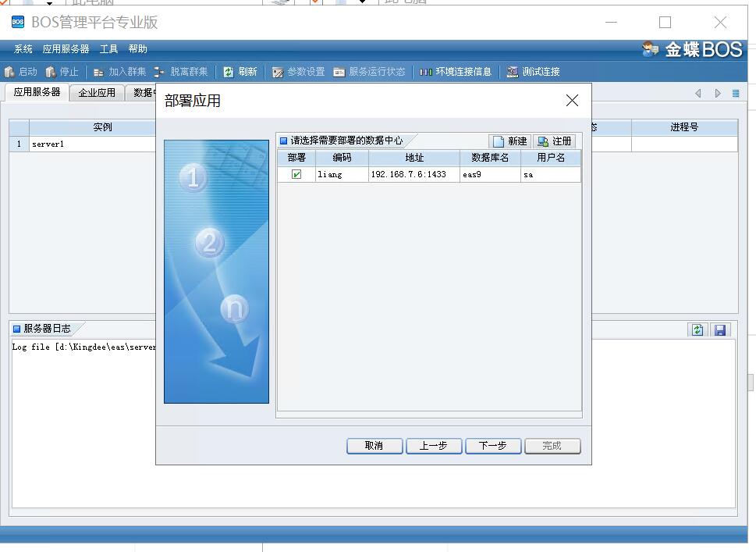Open the 系统 menu
This screenshot has height=552, width=756.
click(x=23, y=49)
